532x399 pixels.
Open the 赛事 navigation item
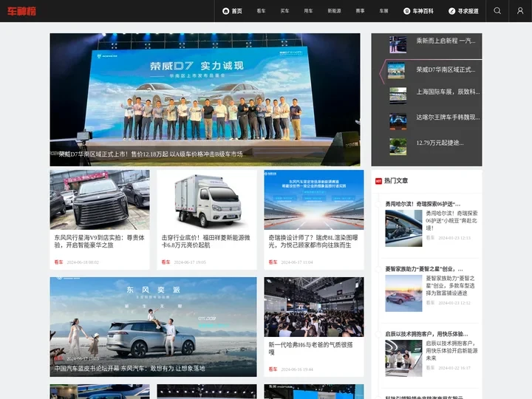(360, 11)
